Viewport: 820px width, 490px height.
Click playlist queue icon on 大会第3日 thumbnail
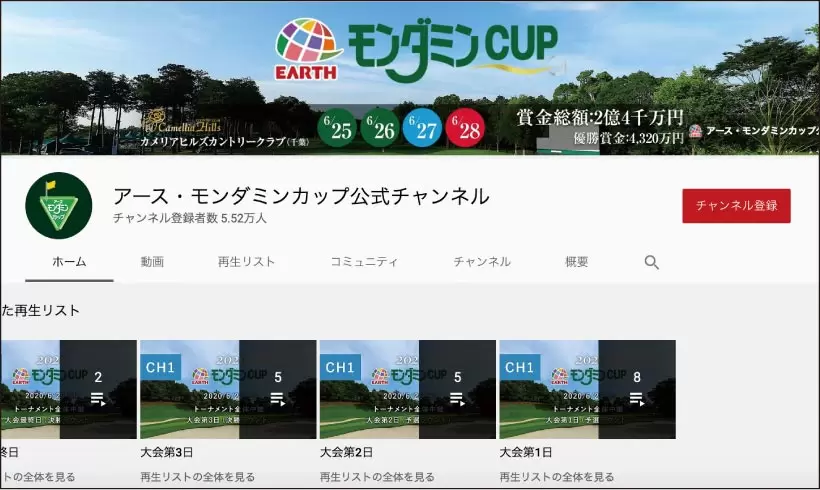[x=277, y=398]
